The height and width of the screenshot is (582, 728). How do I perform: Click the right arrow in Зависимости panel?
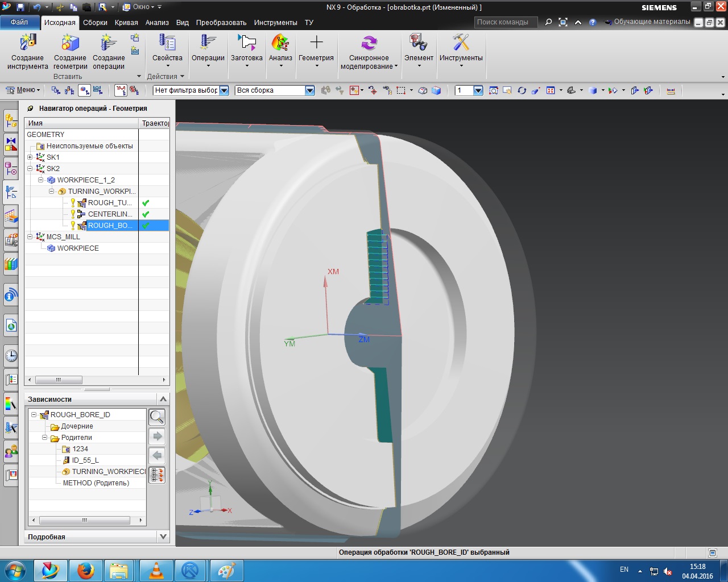pos(157,436)
